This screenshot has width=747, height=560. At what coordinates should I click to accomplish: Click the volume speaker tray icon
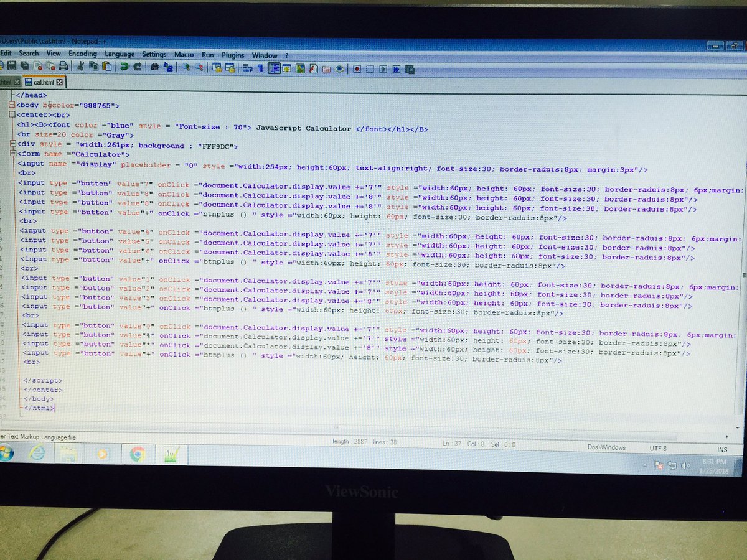[x=685, y=465]
